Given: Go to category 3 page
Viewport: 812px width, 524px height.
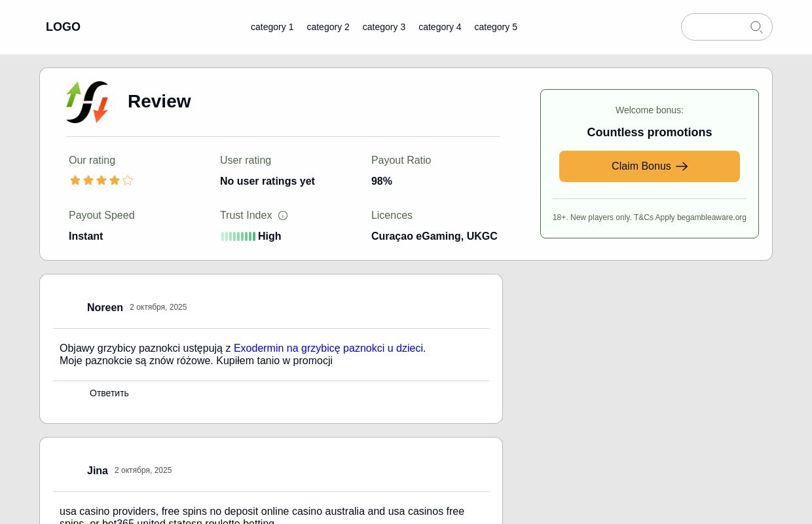Looking at the screenshot, I should click(x=384, y=27).
